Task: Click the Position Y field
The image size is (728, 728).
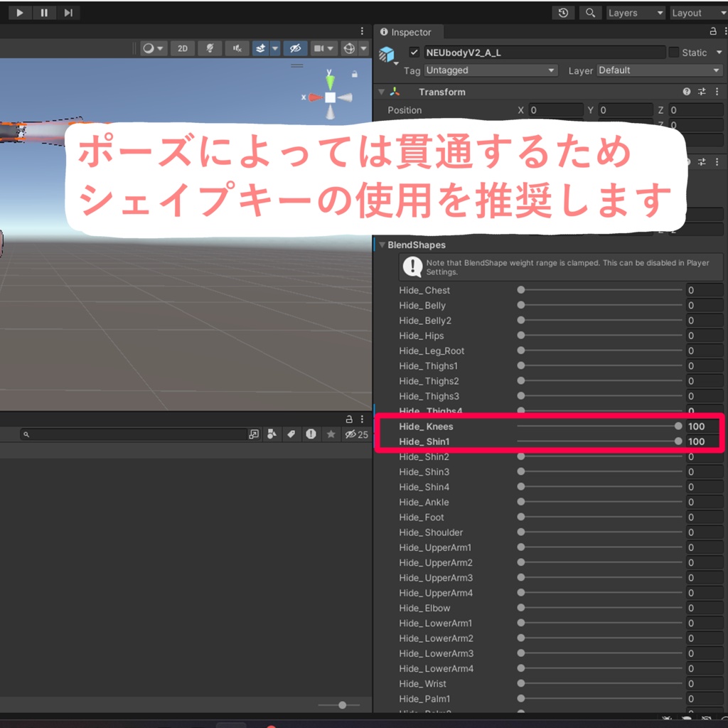Action: click(626, 110)
